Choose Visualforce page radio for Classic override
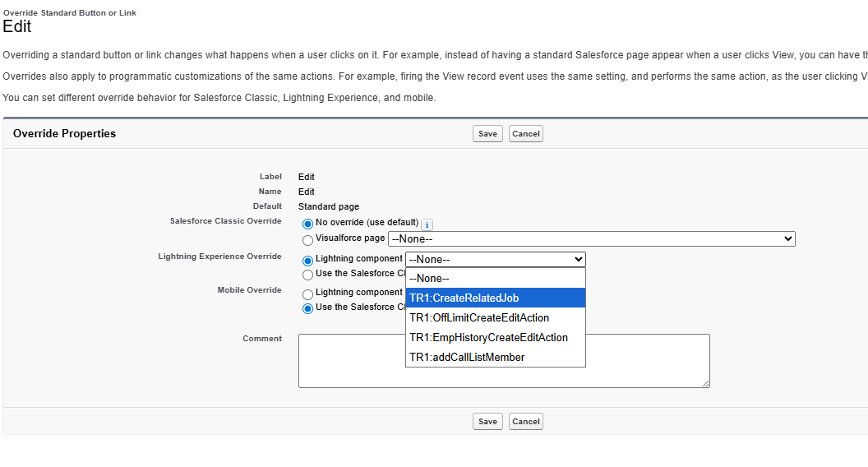868x467 pixels. point(308,240)
